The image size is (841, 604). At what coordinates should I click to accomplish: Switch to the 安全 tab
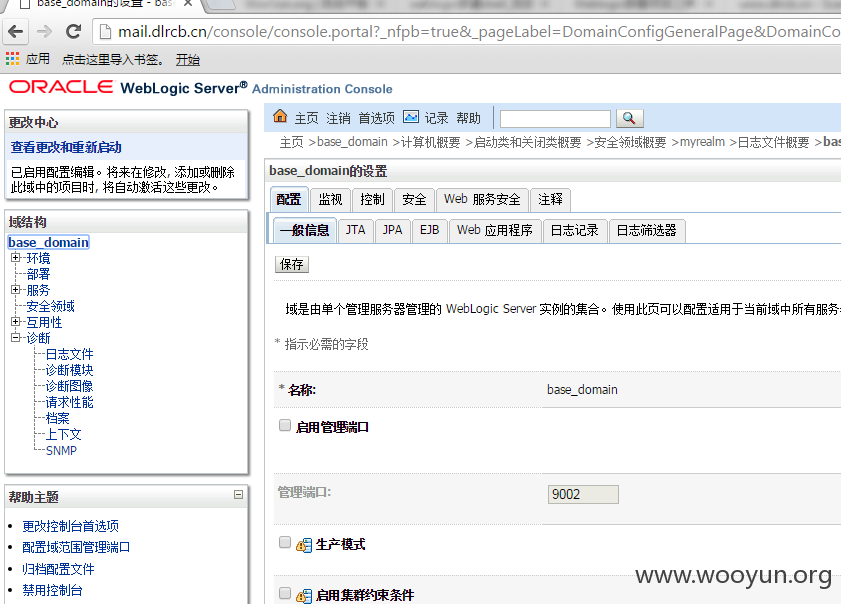click(x=414, y=200)
